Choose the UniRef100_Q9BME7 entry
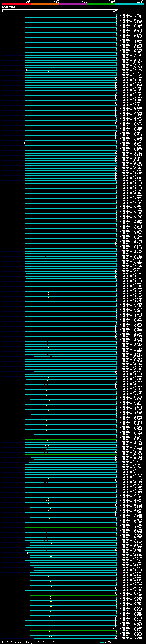Image resolution: width=146 pixels, height=644 pixels. point(131,359)
